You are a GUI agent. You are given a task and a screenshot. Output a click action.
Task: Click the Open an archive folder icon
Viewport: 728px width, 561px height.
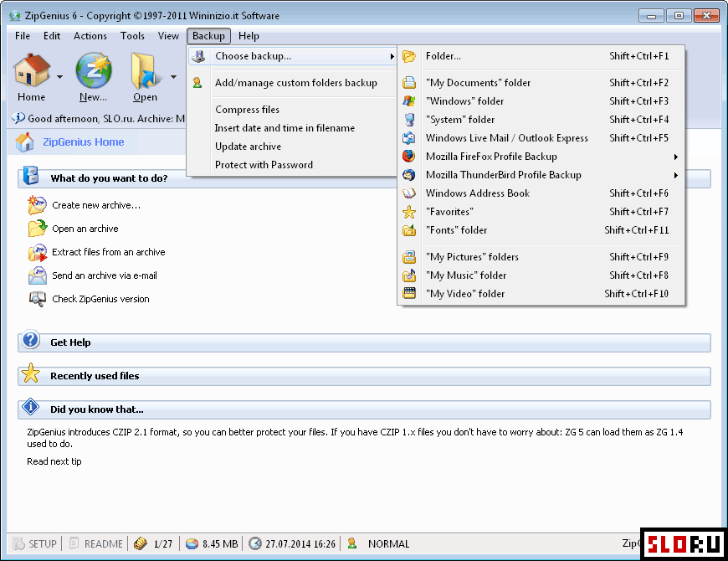click(37, 229)
